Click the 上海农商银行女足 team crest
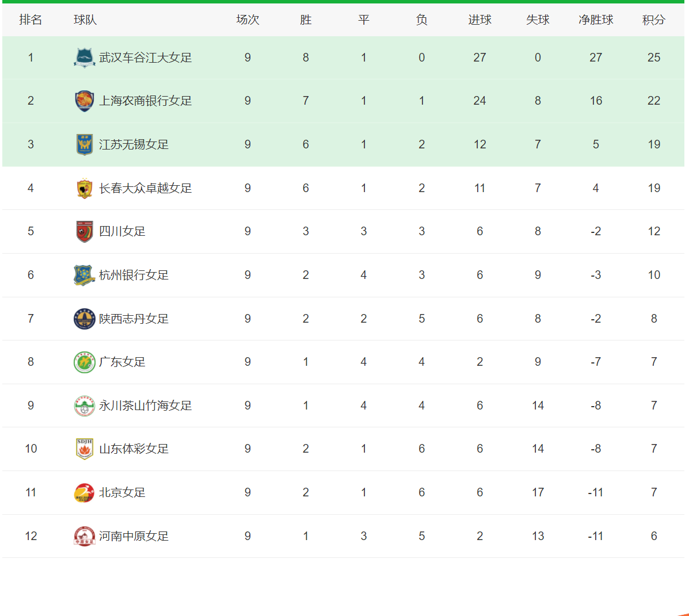Image resolution: width=689 pixels, height=616 pixels. coord(85,101)
